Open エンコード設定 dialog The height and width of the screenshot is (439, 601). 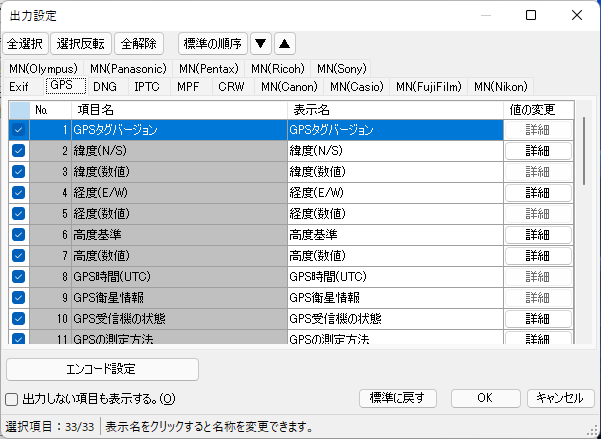(x=103, y=367)
